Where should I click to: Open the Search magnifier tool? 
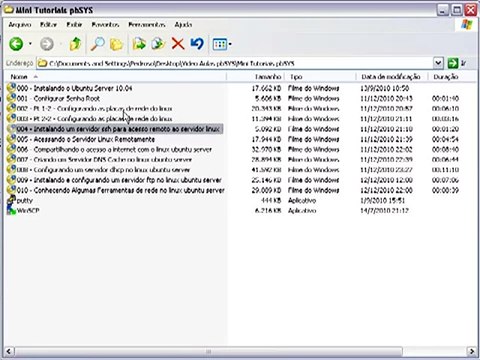tap(97, 44)
